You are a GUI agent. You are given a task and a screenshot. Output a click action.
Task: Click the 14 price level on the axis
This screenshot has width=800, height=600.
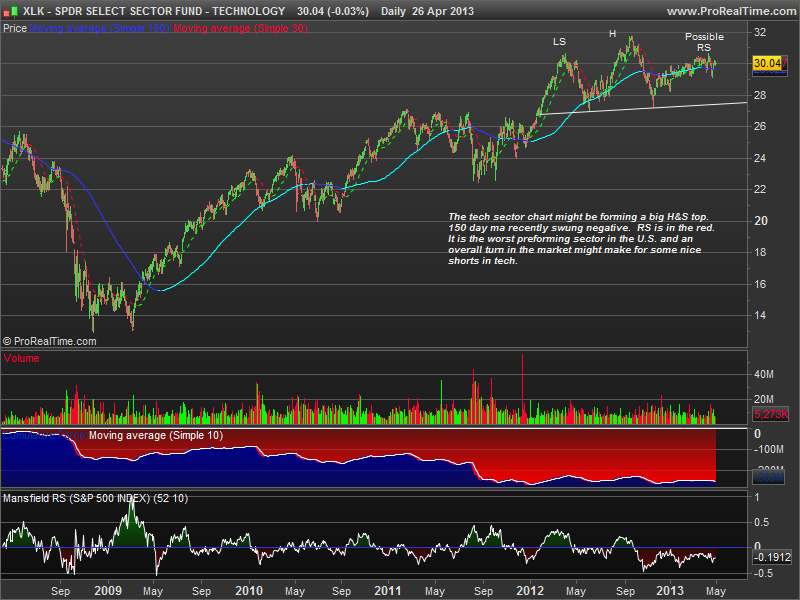click(760, 315)
